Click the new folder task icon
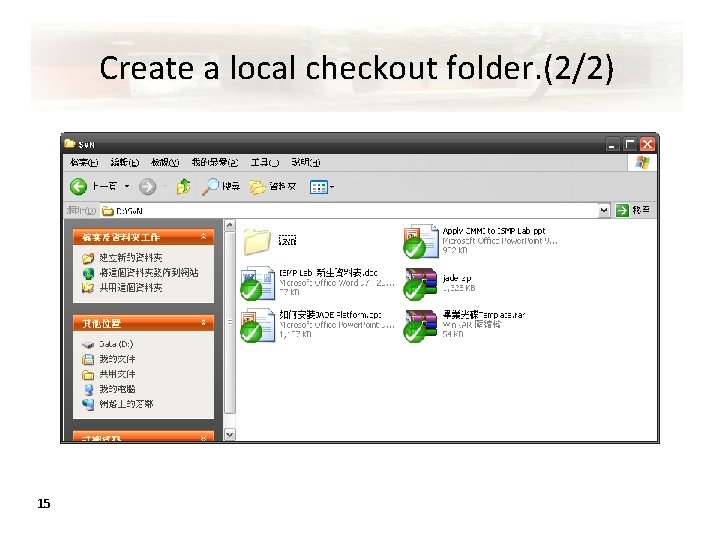Screen dimensions: 720x540 tap(88, 258)
